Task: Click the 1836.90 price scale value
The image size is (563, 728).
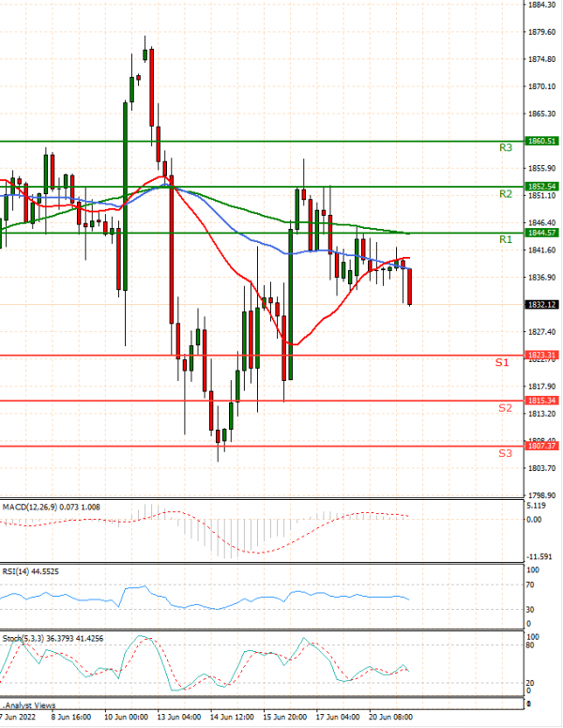Action: [x=542, y=278]
